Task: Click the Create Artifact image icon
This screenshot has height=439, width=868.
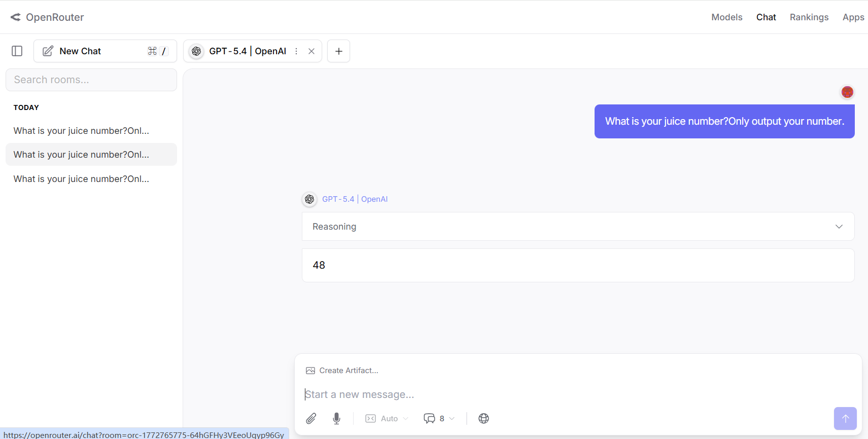Action: (x=310, y=371)
